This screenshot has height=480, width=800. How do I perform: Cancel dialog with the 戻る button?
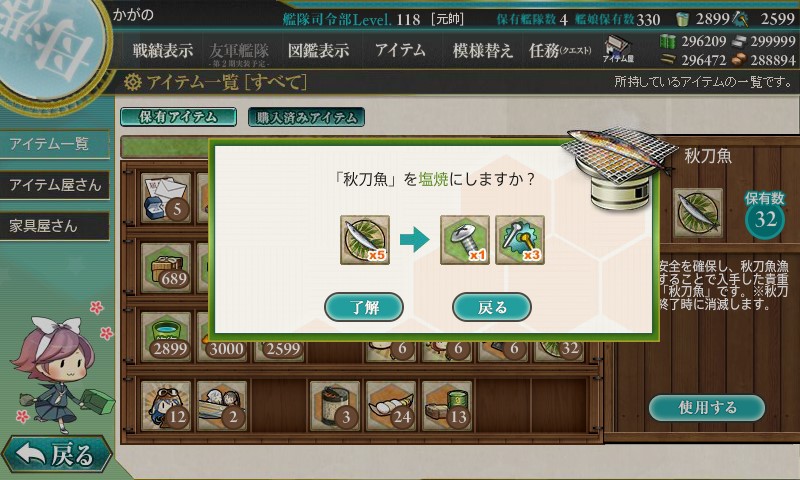click(x=492, y=307)
